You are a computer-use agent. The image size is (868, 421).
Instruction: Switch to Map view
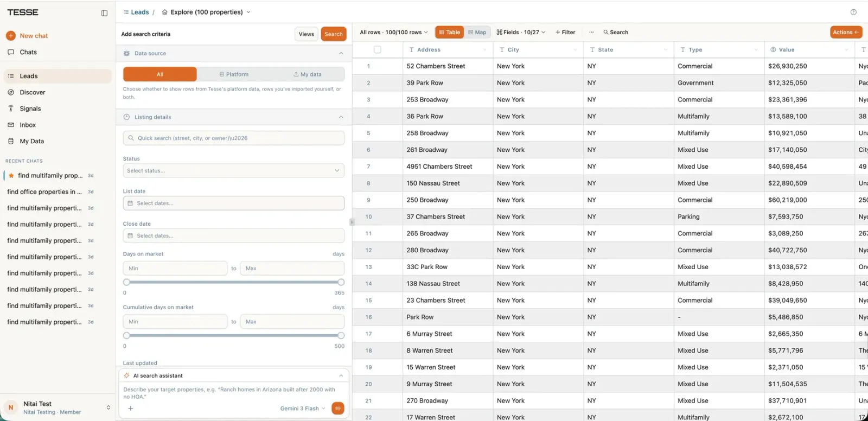coord(477,32)
